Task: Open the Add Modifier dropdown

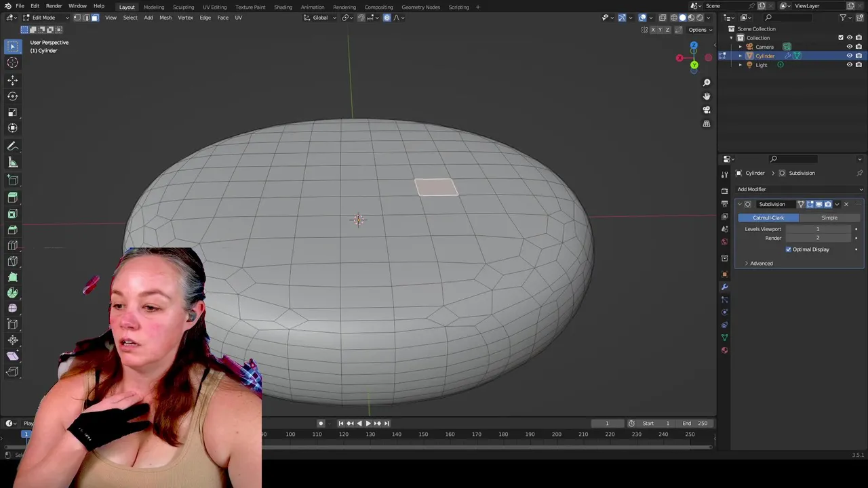Action: 799,189
